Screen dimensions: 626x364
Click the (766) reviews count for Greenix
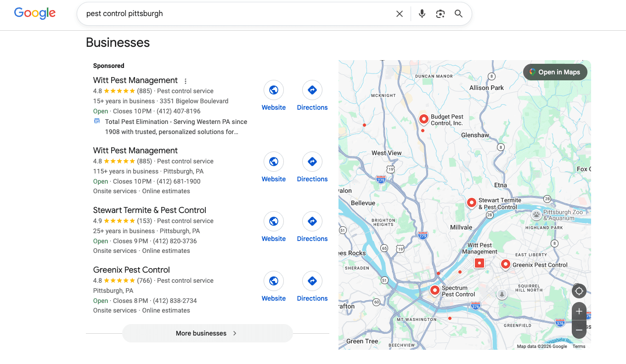[144, 280]
